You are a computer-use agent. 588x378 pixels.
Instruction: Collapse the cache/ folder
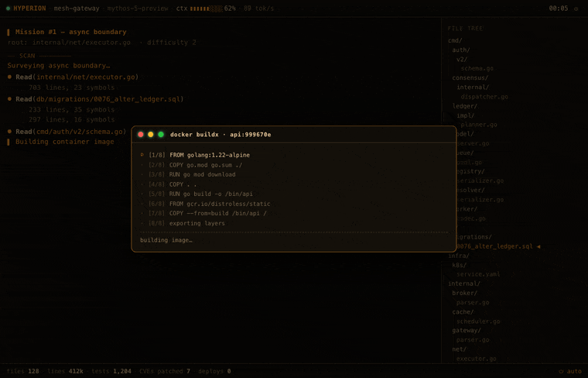[463, 312]
